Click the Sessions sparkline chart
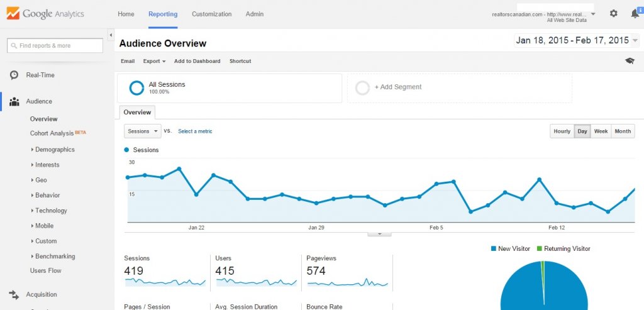Image resolution: width=644 pixels, height=310 pixels. click(165, 282)
